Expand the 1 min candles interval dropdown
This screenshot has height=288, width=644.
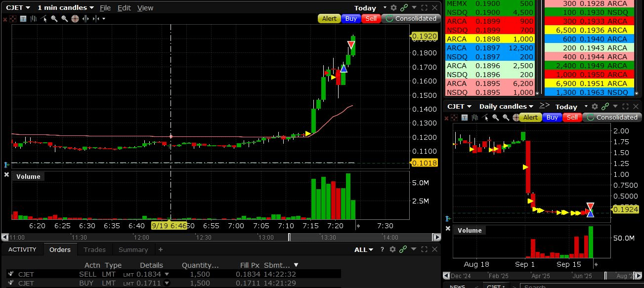(x=65, y=8)
